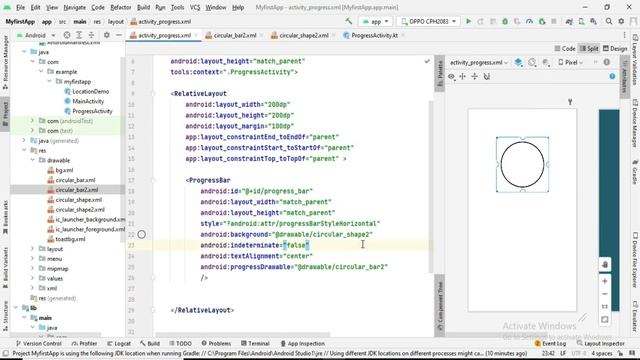640x360 pixels.
Task: Open the Component Tree side panel
Action: pyautogui.click(x=440, y=305)
